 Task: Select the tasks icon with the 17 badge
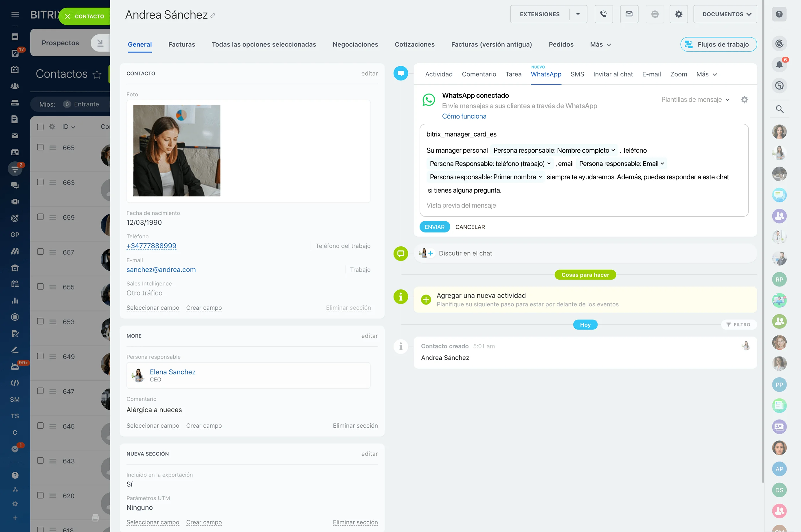15,53
